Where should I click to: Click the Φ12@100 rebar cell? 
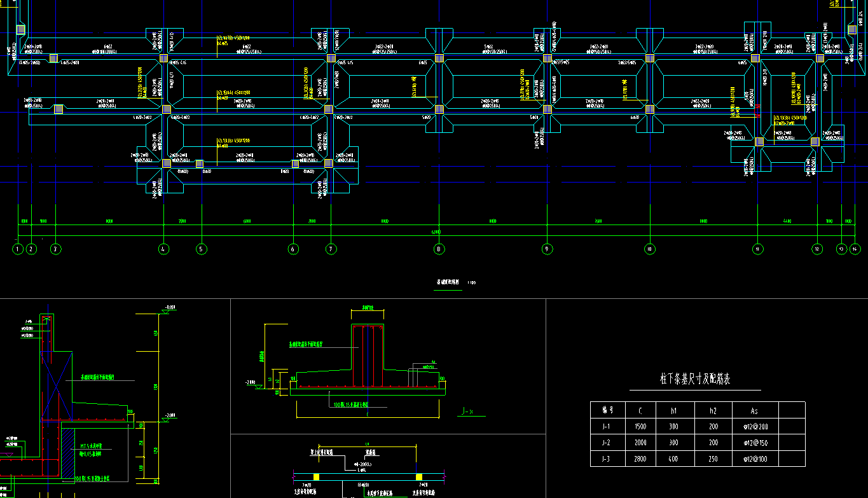[x=755, y=459]
